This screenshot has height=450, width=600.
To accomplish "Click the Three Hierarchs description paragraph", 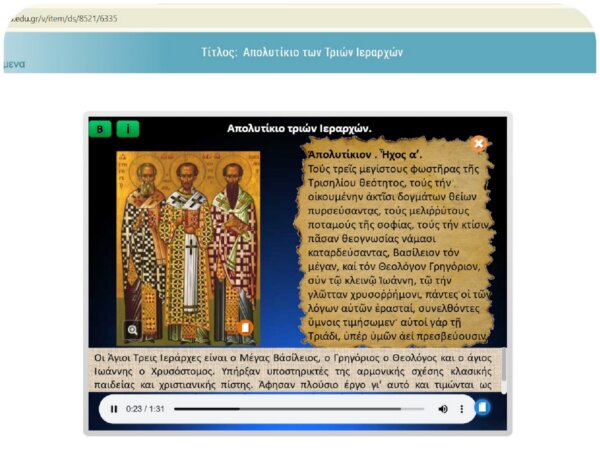I will click(295, 370).
